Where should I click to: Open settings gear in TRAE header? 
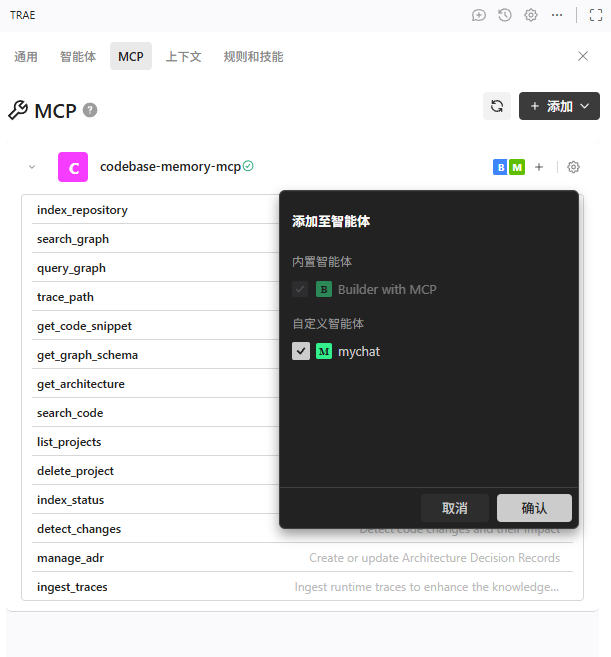click(531, 16)
